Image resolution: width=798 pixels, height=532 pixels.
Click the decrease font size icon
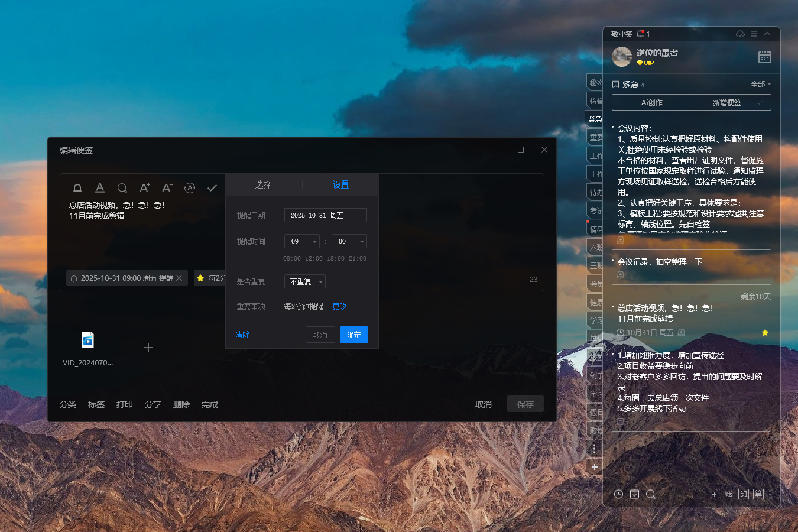(x=167, y=188)
